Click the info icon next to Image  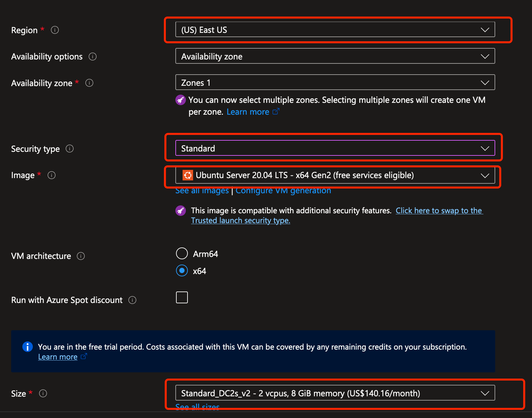point(52,175)
